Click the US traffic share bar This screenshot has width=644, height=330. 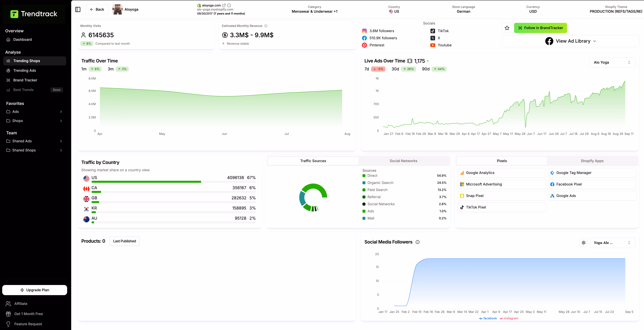coord(174,182)
